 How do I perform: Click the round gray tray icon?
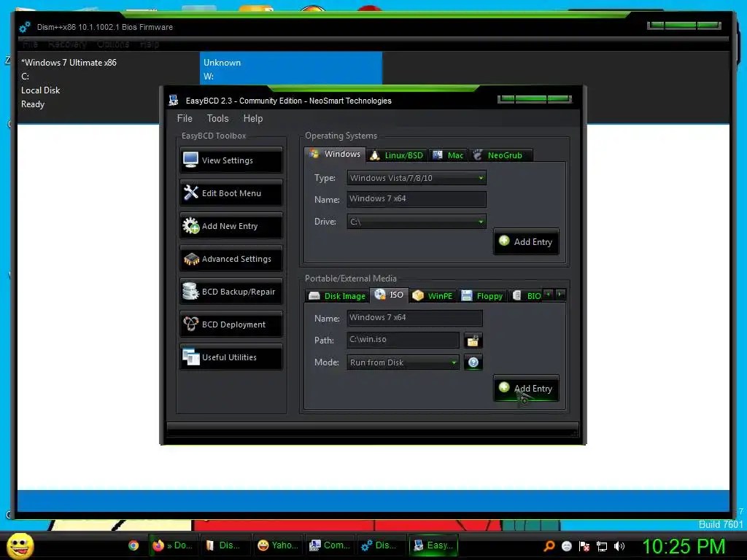(566, 546)
